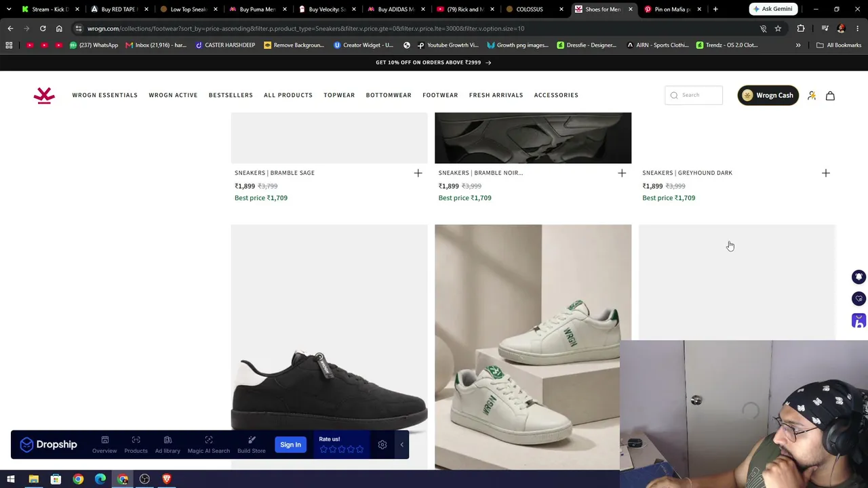Launch Microsoft Edge from the taskbar
The height and width of the screenshot is (488, 868).
100,479
